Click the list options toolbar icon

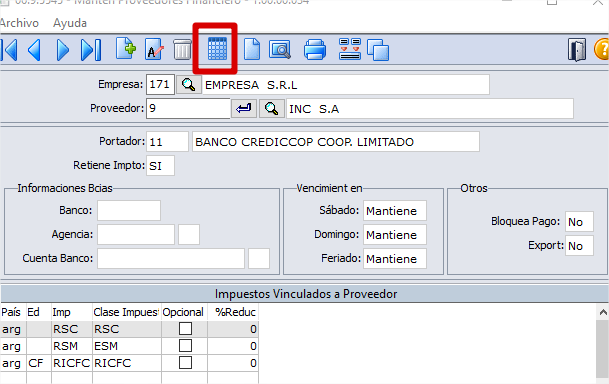point(350,49)
